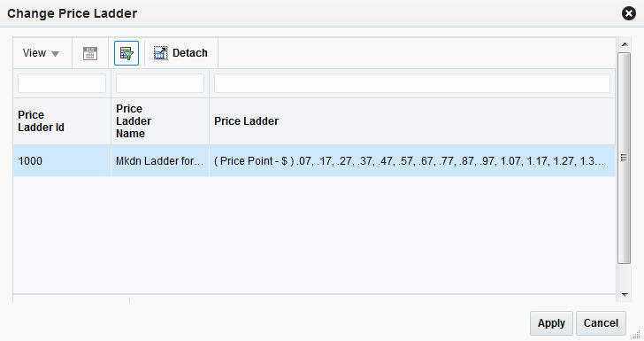644x341 pixels.
Task: Click the Cancel button
Action: 601,323
